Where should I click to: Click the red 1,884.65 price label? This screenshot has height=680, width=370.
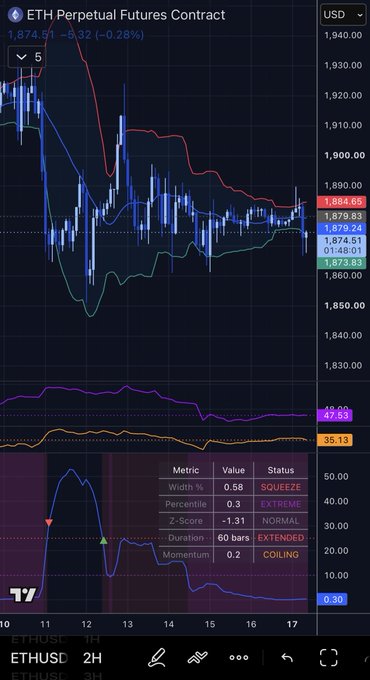(x=343, y=201)
